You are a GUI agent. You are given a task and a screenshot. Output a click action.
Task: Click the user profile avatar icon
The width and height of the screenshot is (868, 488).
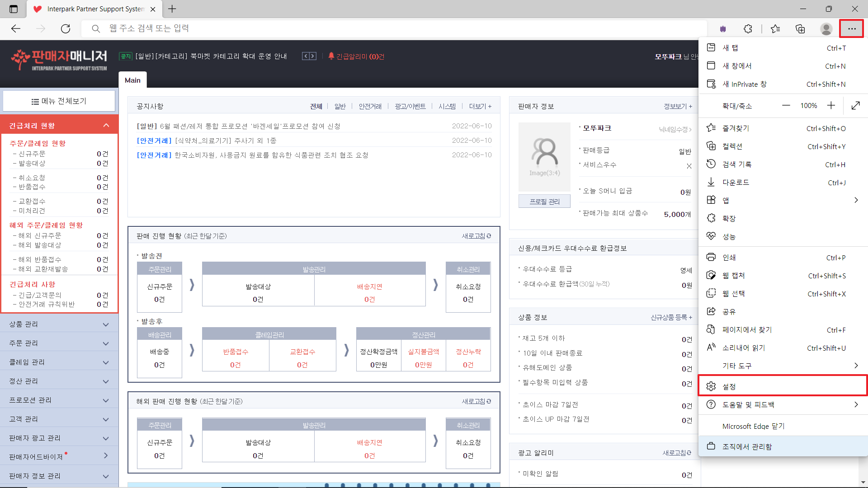(x=826, y=29)
